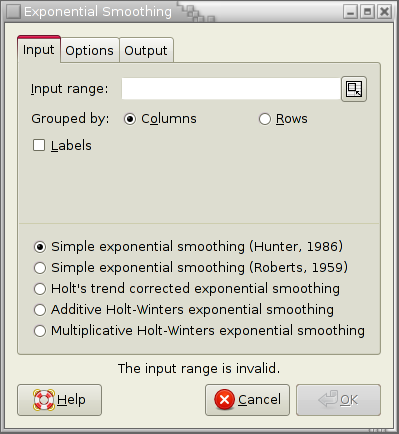Switch to the Options tab
Viewport: 399px width, 434px height.
89,51
